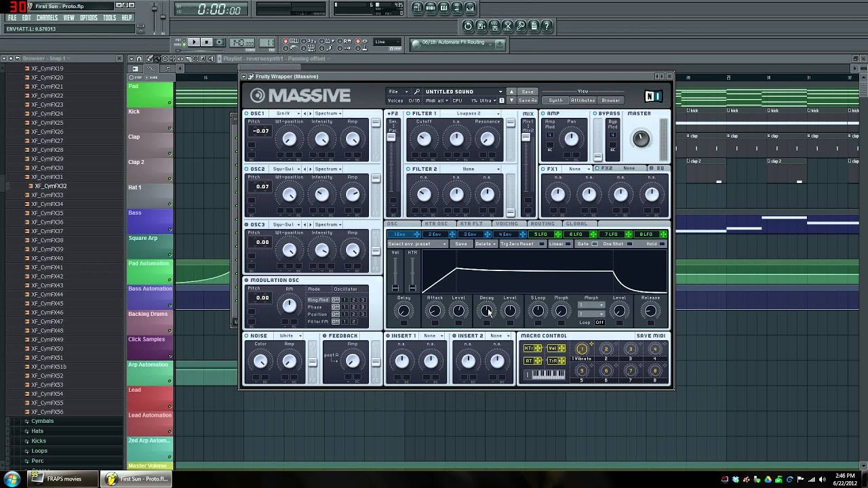Click the undo history circular arrow icon
Screen dimensions: 868x488
click(x=468, y=26)
